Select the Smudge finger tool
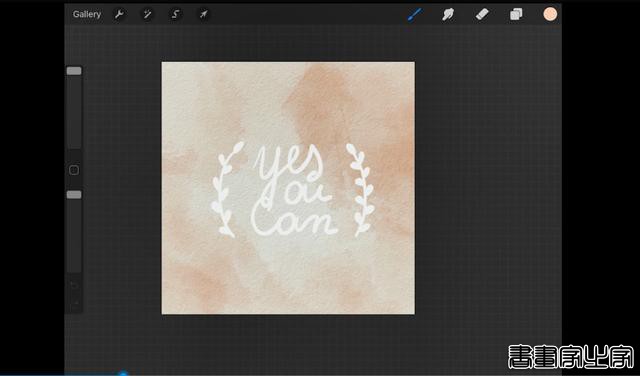The image size is (640, 376). point(448,14)
